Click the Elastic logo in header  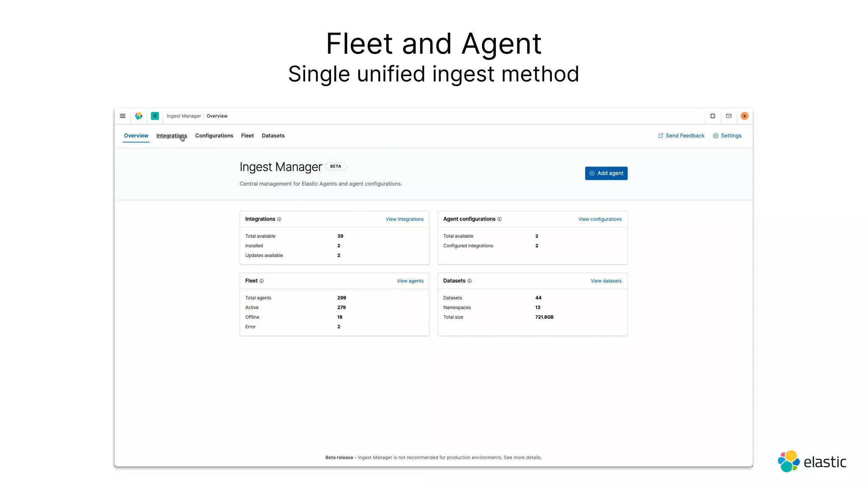139,116
